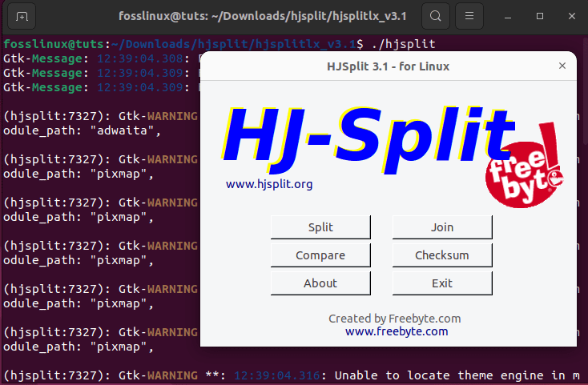This screenshot has width=588, height=385.
Task: Click the HJSplit 3.1 - for Linux title bar
Action: coord(388,66)
